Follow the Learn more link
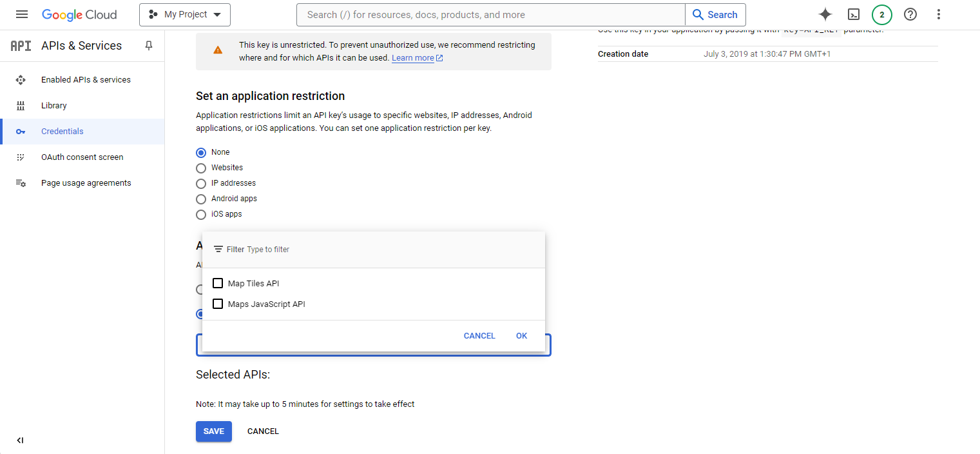Viewport: 980px width, 454px height. pyautogui.click(x=412, y=57)
